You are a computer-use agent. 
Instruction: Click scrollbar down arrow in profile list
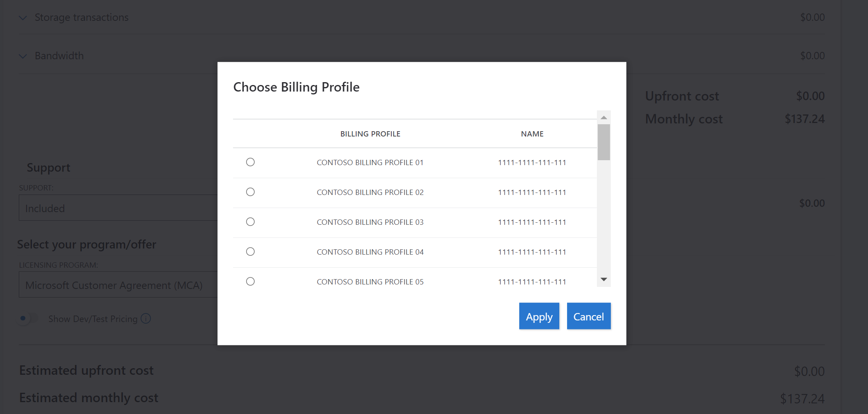(x=603, y=280)
